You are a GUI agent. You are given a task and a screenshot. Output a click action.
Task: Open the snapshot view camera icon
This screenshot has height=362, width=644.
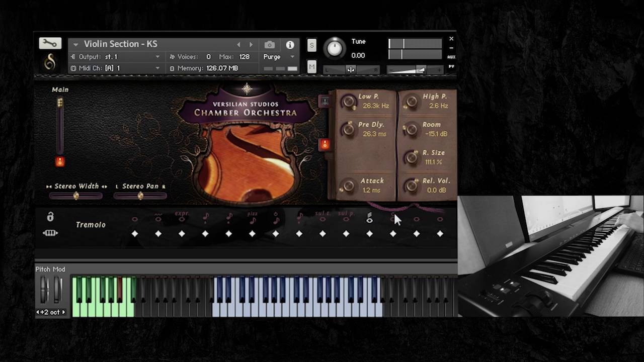(270, 45)
